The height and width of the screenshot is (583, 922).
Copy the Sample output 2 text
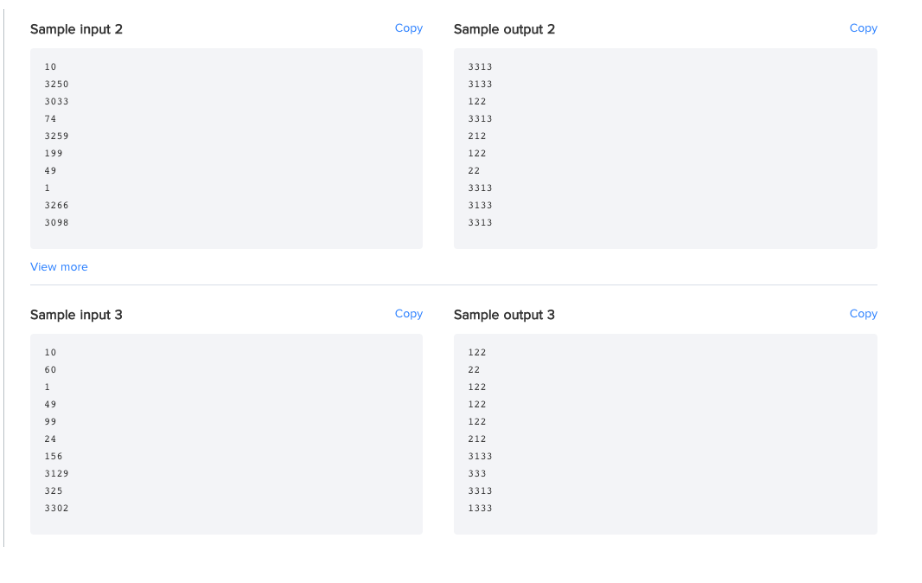tap(863, 28)
